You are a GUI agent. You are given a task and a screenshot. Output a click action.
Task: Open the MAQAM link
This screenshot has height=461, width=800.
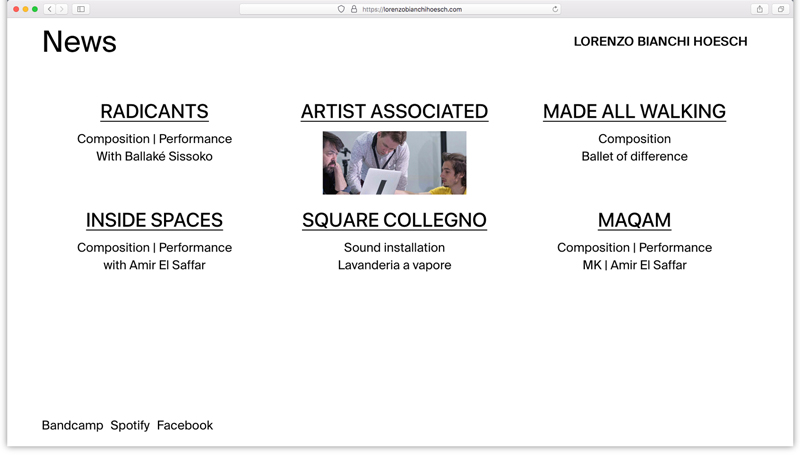click(x=634, y=220)
